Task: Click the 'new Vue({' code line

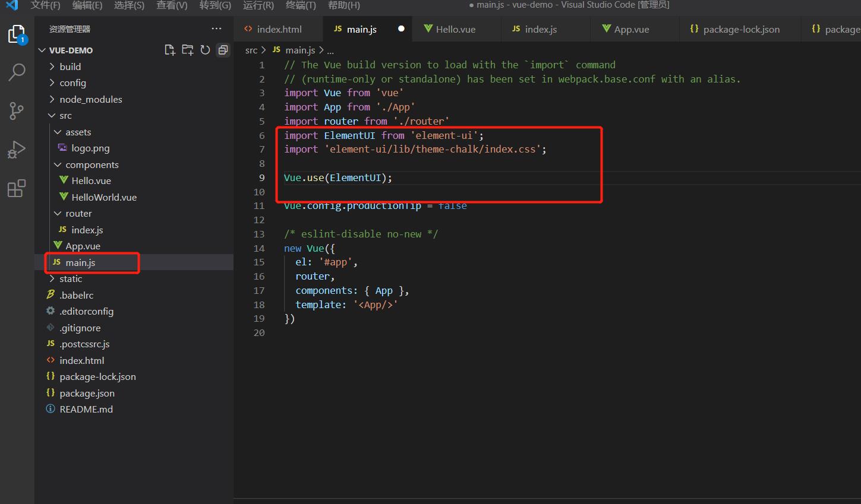Action: click(310, 248)
